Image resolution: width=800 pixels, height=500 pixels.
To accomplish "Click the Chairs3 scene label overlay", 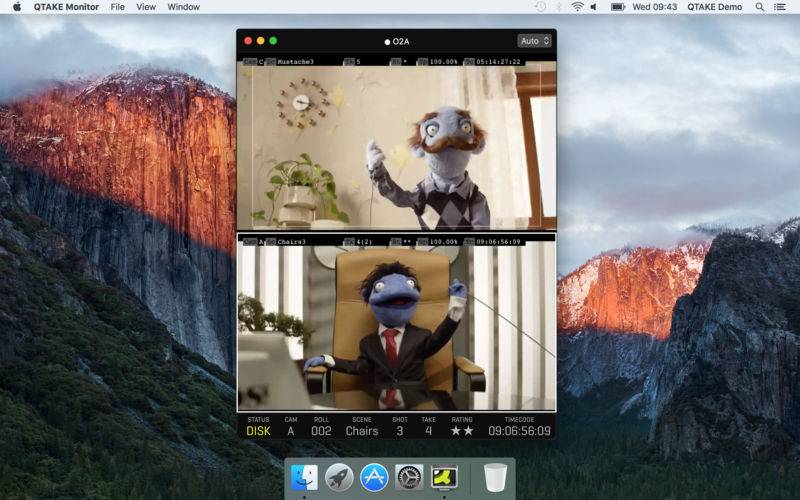I will (291, 242).
